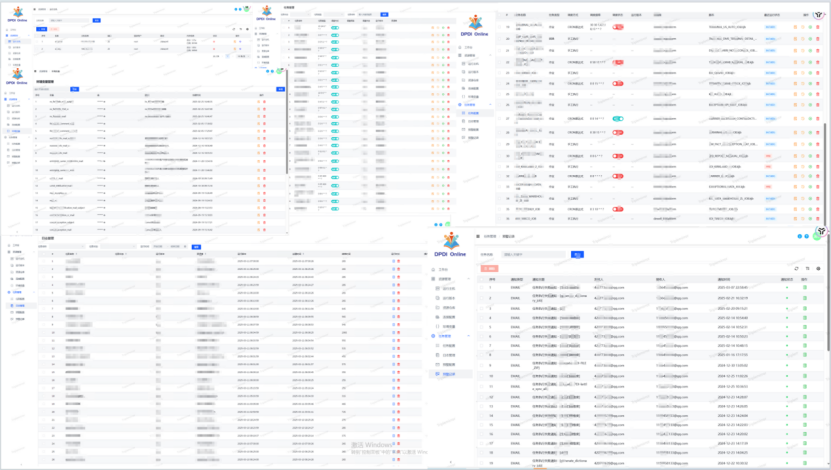Click the orange edit icon in job row 24
Viewport: 831px width, 470px height.
[795, 83]
